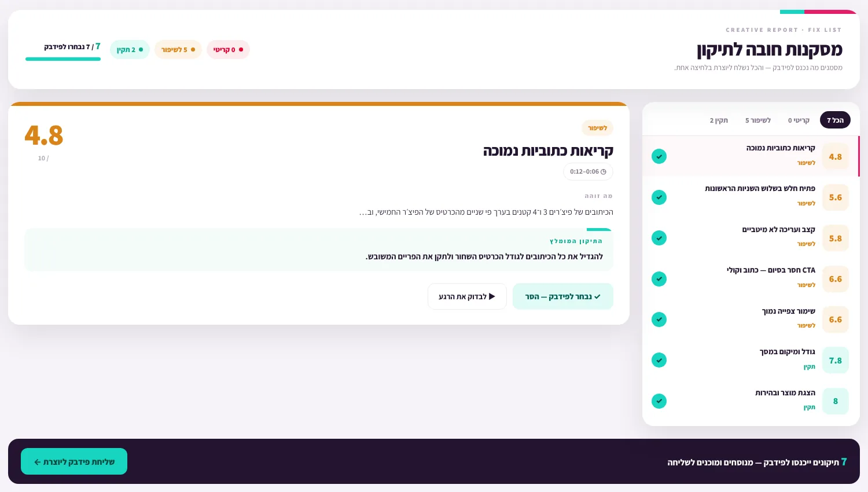Open the הצגת מוצר ובהירות item

(751, 401)
